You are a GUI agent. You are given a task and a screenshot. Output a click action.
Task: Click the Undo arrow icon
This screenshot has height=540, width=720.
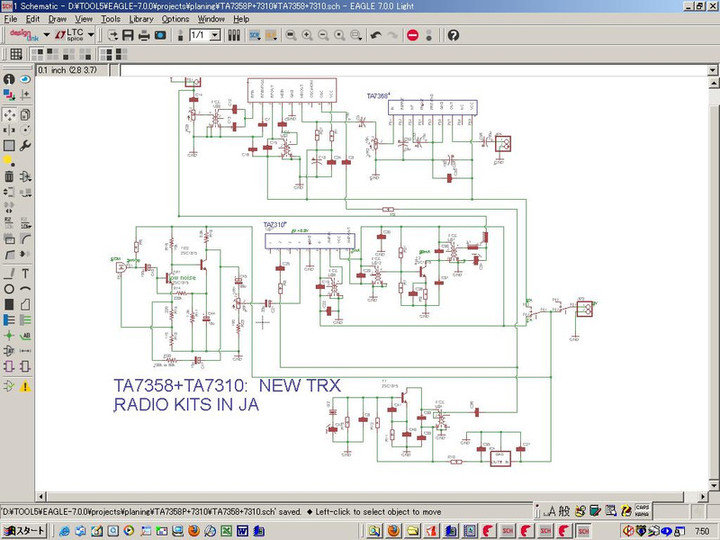376,35
